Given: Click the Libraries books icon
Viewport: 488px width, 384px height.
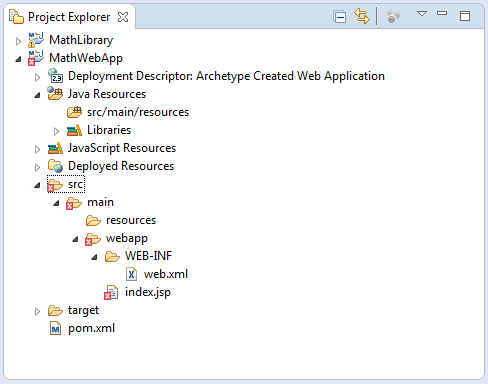Looking at the screenshot, I should tap(74, 130).
